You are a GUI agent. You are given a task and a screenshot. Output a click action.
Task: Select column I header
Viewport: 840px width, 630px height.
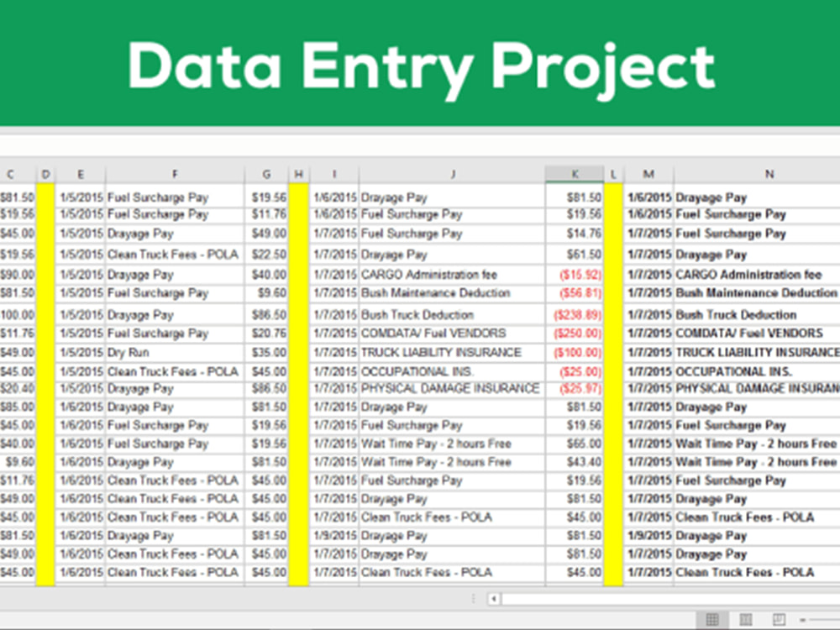pos(334,174)
